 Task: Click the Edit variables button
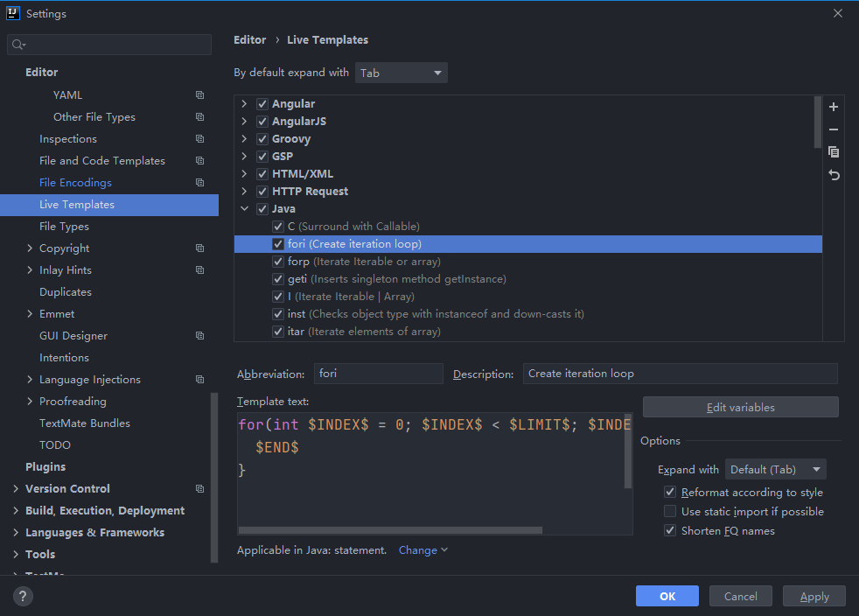740,407
